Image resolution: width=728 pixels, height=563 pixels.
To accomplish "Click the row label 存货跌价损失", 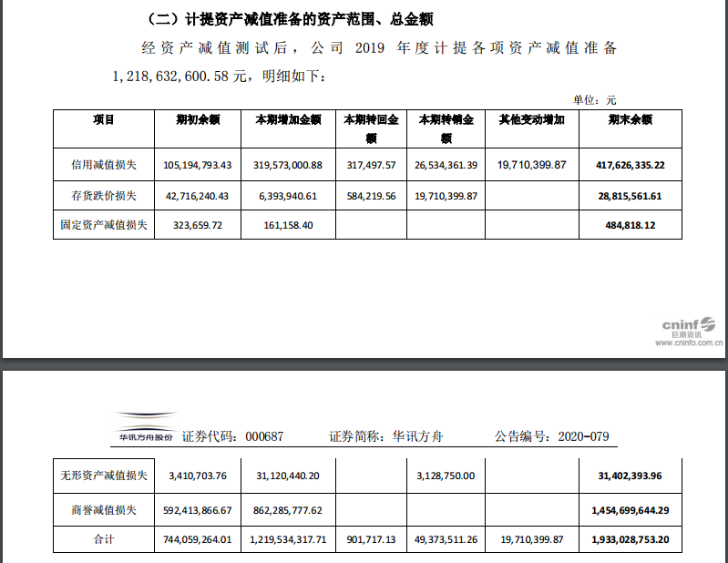I will click(x=104, y=196).
